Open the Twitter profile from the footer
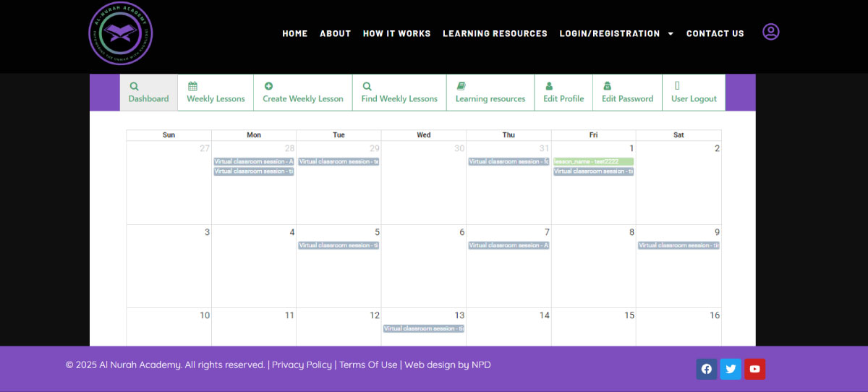The width and height of the screenshot is (868, 392). pos(731,369)
